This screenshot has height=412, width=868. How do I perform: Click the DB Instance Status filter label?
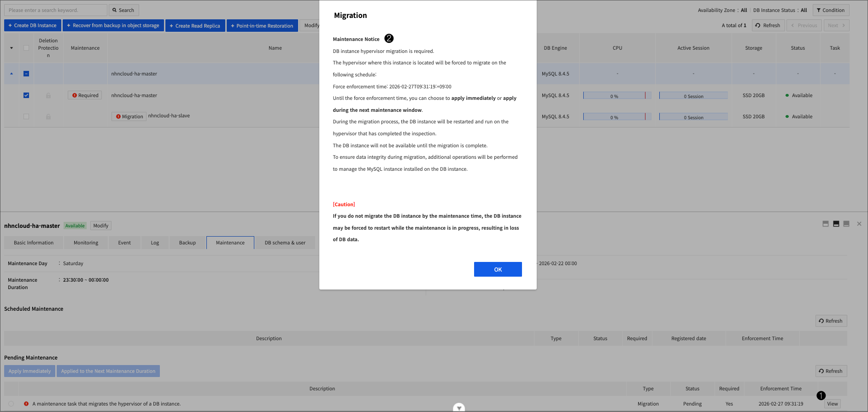780,10
